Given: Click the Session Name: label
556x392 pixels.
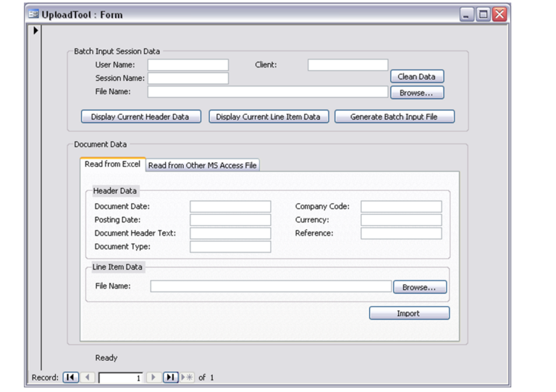Looking at the screenshot, I should point(119,78).
